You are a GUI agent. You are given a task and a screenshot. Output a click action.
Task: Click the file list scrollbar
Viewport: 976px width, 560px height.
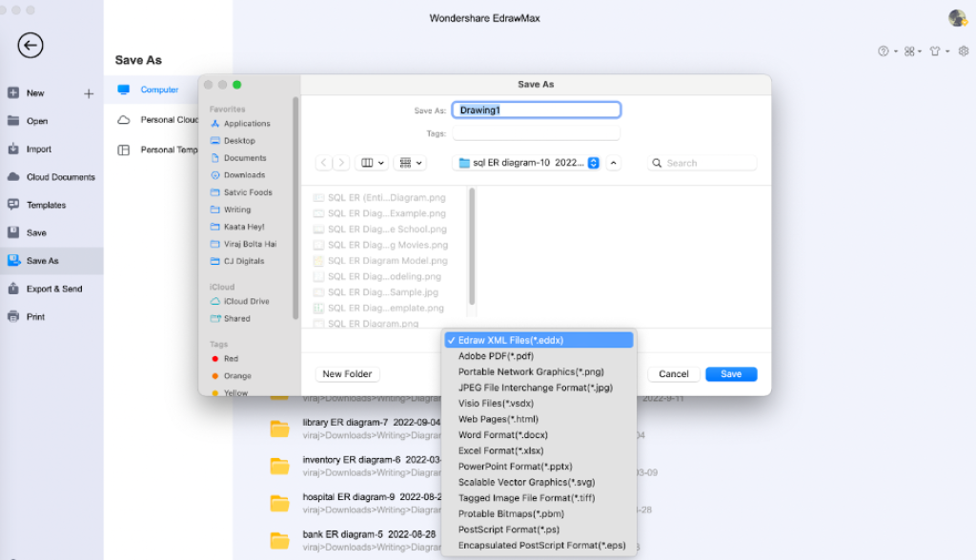pyautogui.click(x=472, y=246)
